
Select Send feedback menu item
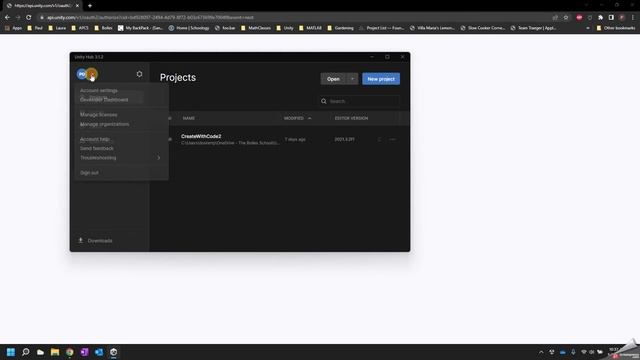pyautogui.click(x=97, y=149)
